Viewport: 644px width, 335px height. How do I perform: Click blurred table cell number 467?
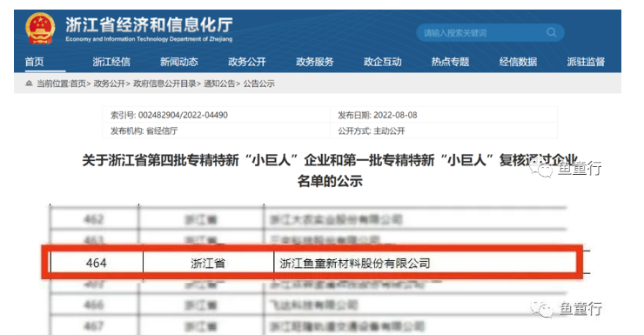click(94, 326)
